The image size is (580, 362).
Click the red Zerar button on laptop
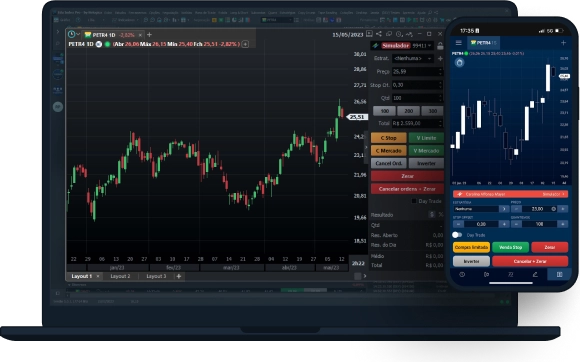[407, 176]
